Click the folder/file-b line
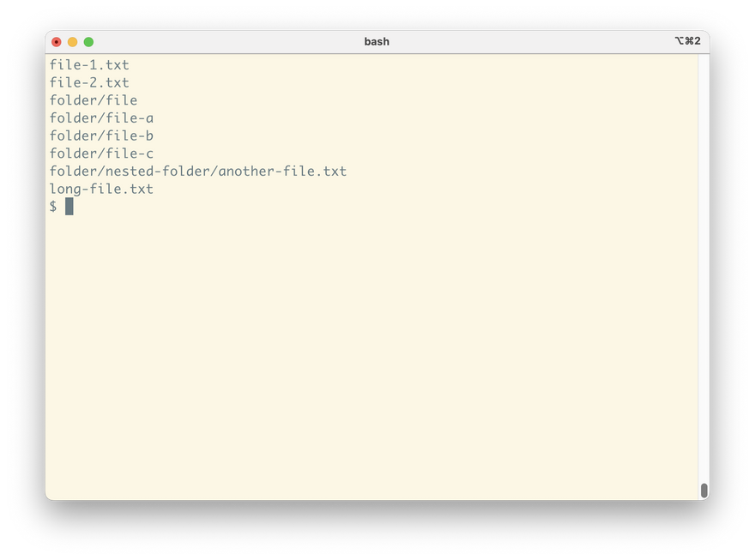 101,135
